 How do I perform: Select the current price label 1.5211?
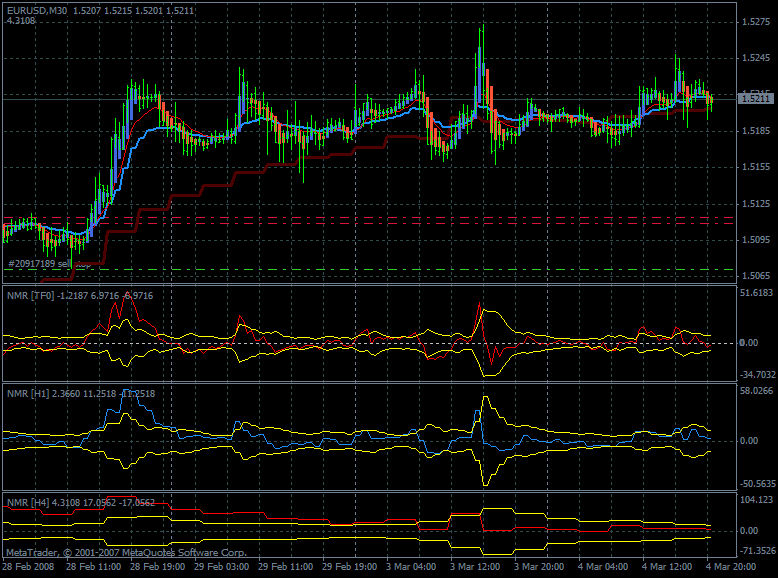point(756,99)
